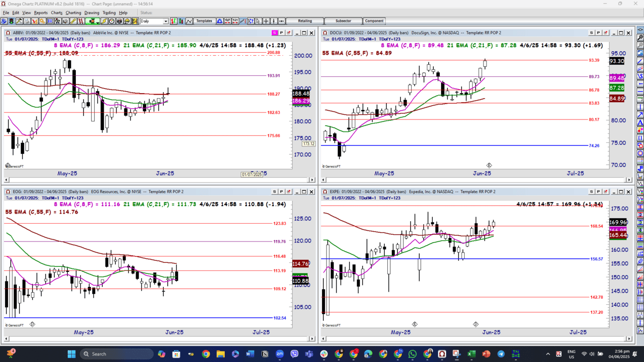Open the Reports menu

41,12
